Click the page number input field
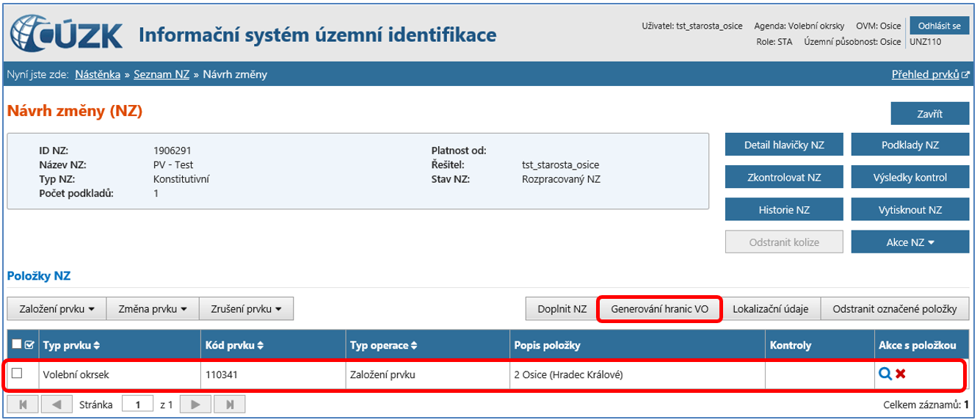This screenshot has width=980, height=420. [x=137, y=404]
